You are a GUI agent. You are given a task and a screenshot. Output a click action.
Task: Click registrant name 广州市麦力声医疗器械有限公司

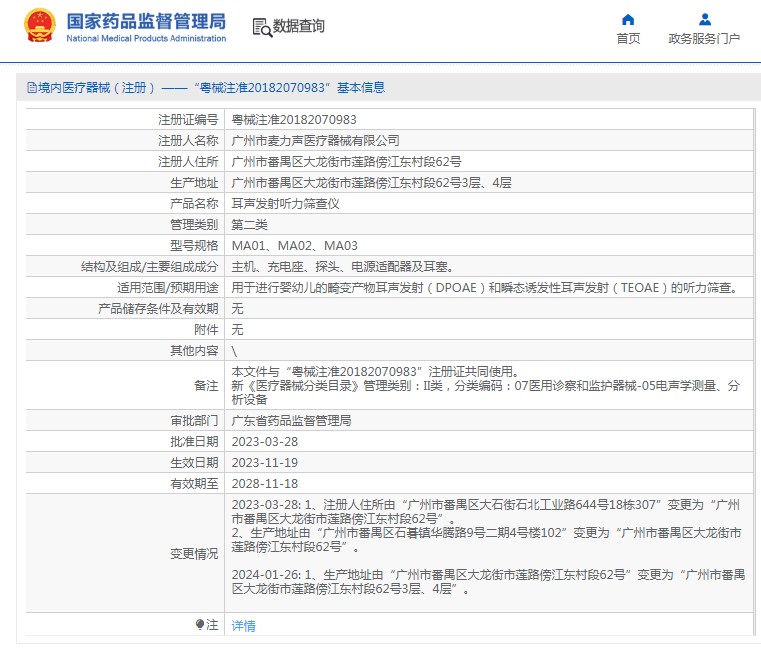click(315, 141)
